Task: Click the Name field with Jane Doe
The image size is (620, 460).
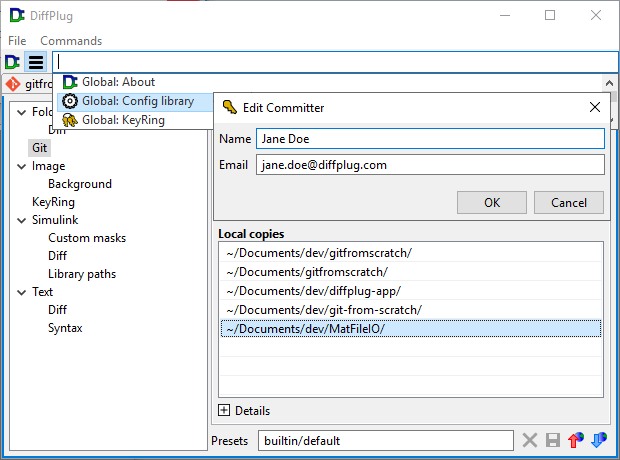Action: (x=430, y=139)
